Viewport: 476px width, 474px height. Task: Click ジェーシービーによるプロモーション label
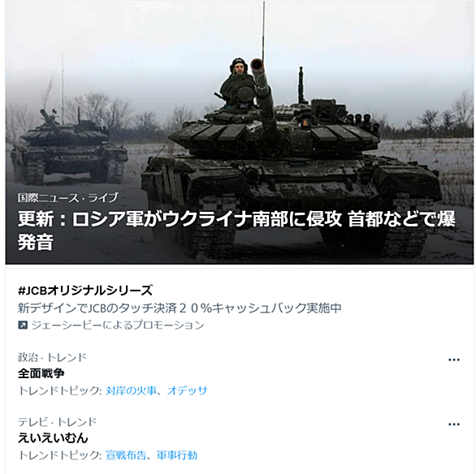[x=118, y=325]
